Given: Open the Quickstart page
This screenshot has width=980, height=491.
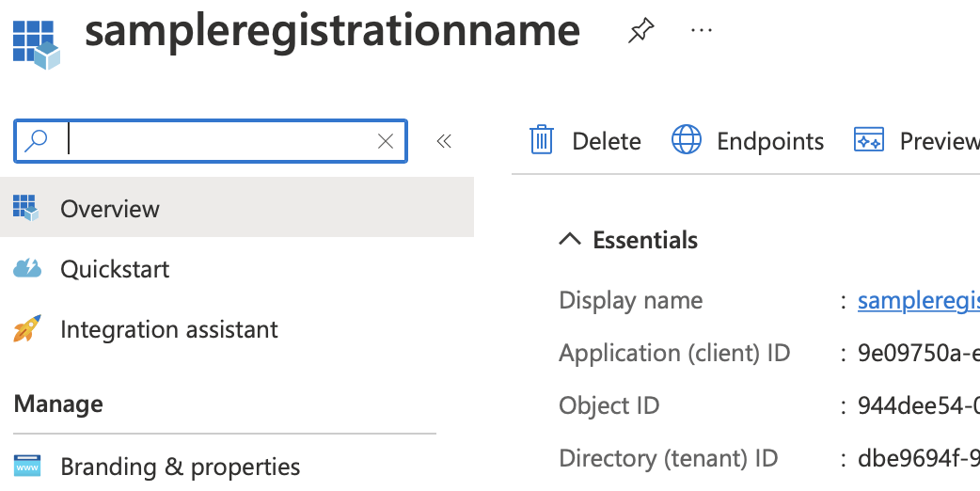Looking at the screenshot, I should point(115,269).
